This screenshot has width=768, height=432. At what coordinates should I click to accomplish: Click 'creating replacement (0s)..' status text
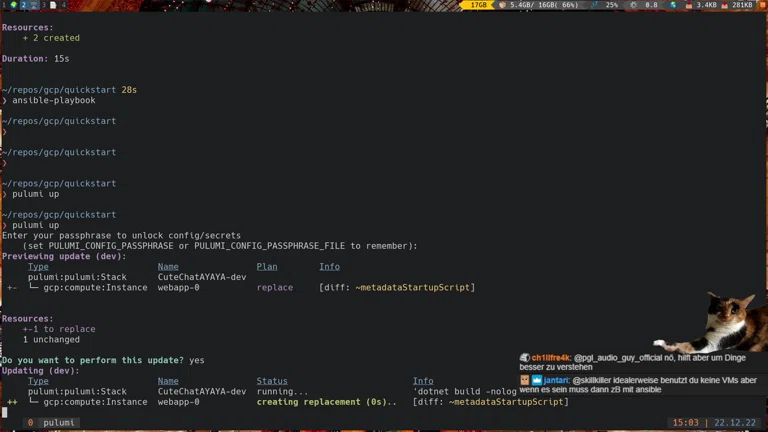click(327, 402)
